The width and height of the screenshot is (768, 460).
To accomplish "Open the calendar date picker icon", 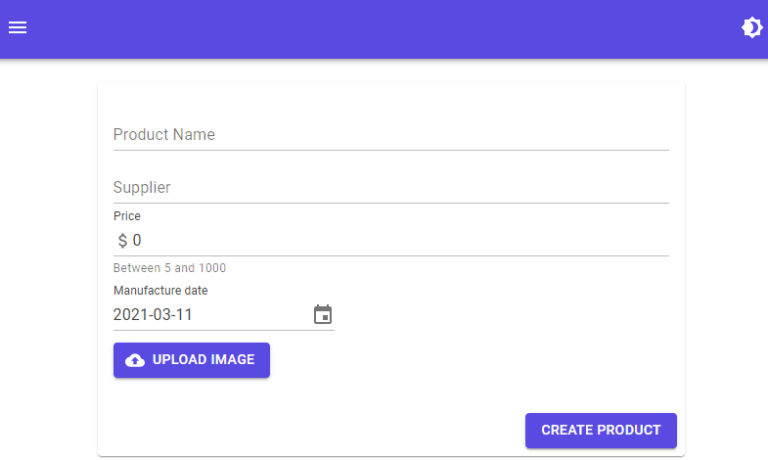I will point(322,315).
